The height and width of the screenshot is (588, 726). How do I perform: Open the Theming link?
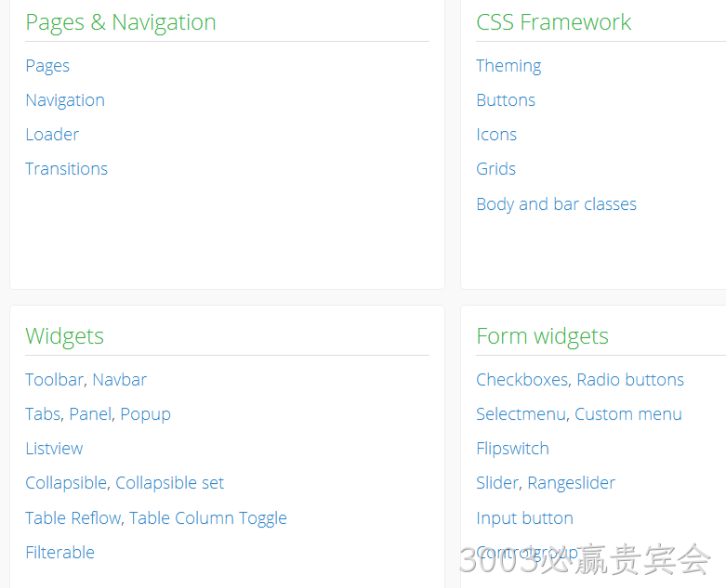[x=508, y=66]
